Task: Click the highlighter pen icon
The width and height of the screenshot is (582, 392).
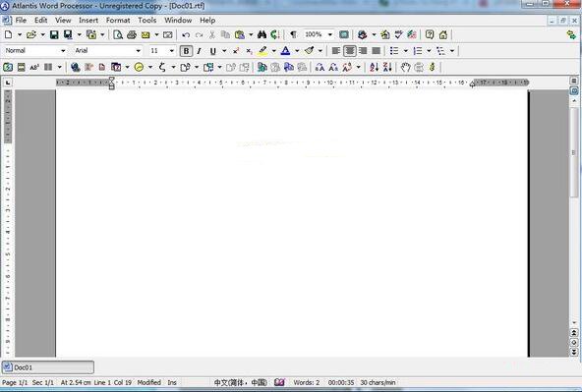Action: click(262, 51)
